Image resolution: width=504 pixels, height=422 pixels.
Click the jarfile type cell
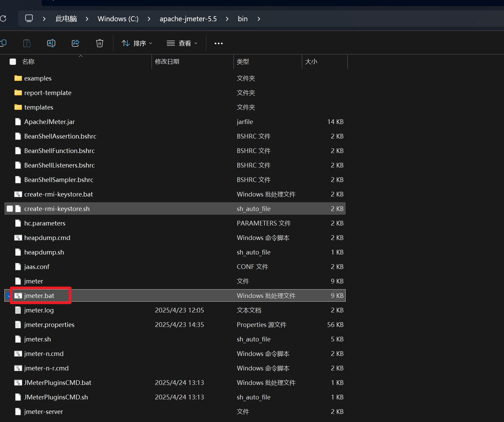pyautogui.click(x=245, y=122)
